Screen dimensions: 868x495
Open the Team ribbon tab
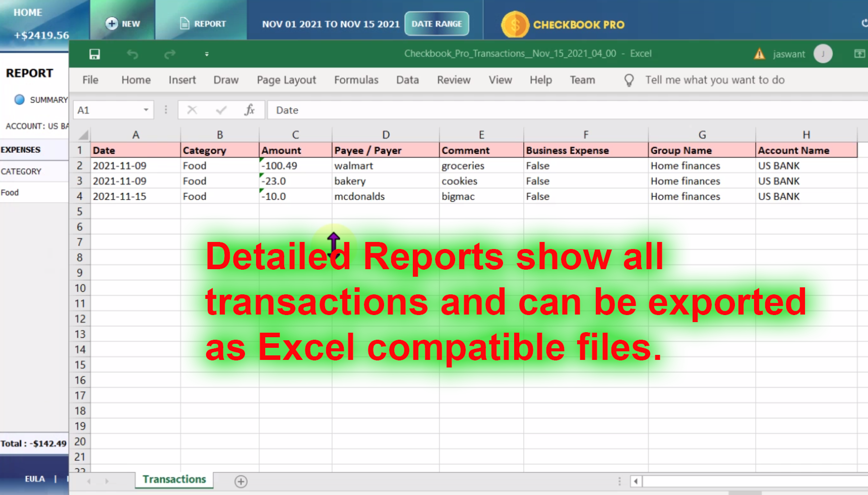point(582,80)
